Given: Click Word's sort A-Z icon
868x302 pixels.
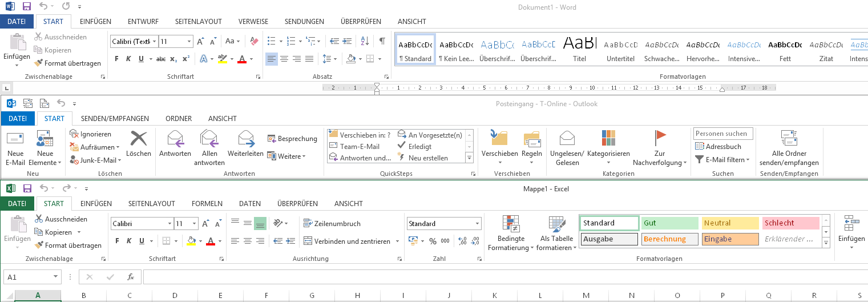Looking at the screenshot, I should (366, 41).
